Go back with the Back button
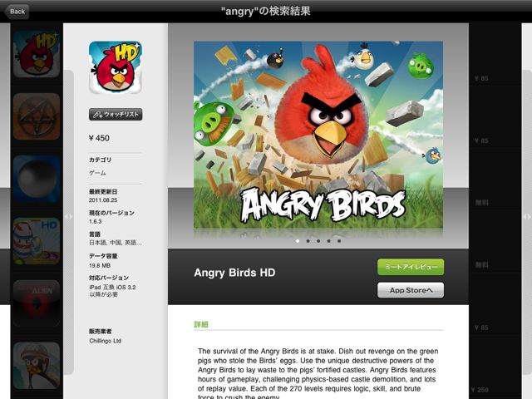This screenshot has width=532, height=399. [x=17, y=12]
